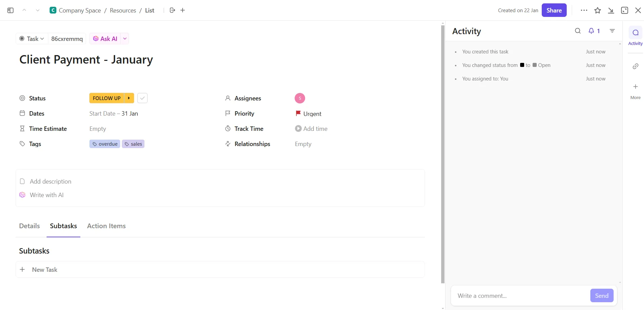
Task: Switch to the Details tab
Action: (x=29, y=226)
